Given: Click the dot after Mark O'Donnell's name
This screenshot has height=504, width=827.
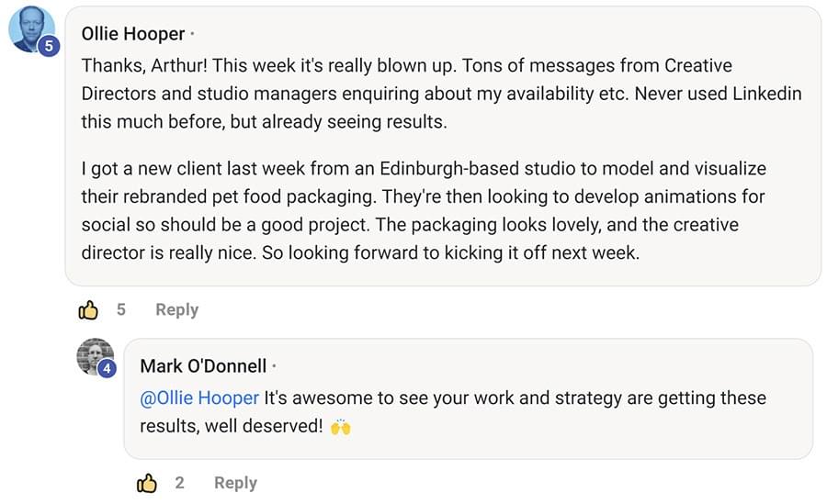Looking at the screenshot, I should pyautogui.click(x=274, y=366).
